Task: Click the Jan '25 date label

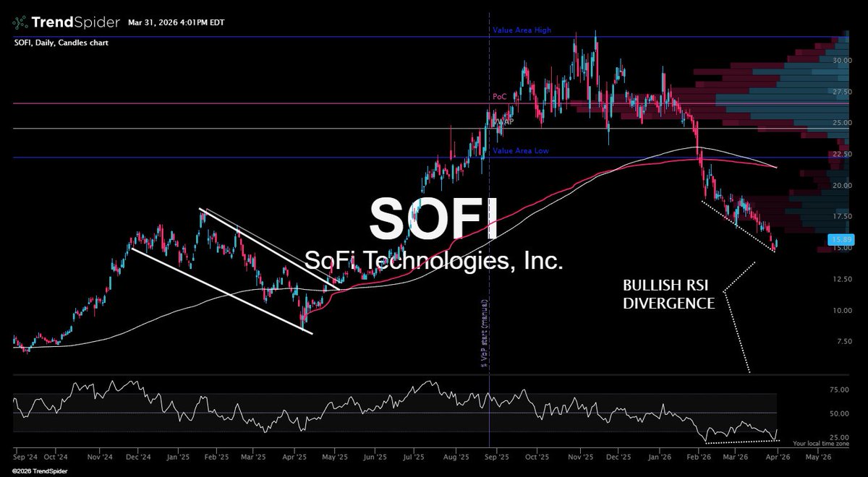Action: click(178, 457)
